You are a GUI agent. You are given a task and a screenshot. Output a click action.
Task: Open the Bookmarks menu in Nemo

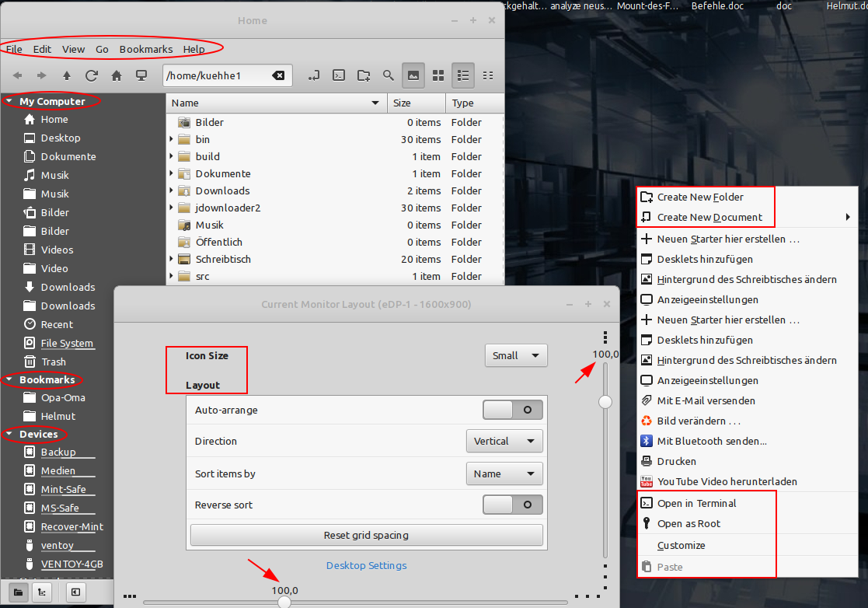146,49
